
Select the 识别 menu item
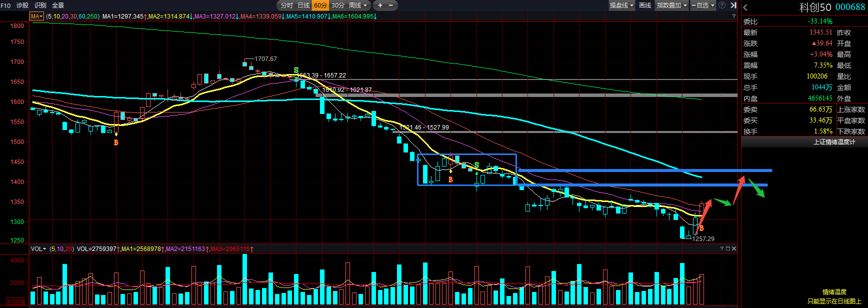tap(40, 5)
